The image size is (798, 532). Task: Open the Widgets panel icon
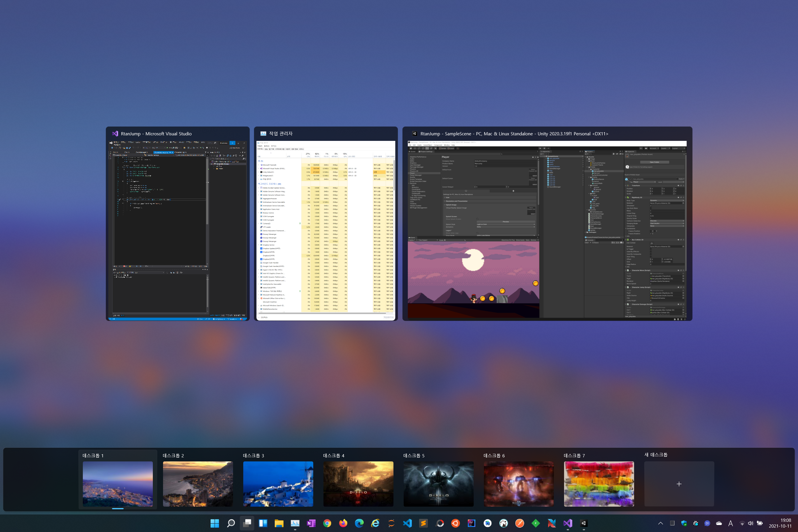click(263, 523)
